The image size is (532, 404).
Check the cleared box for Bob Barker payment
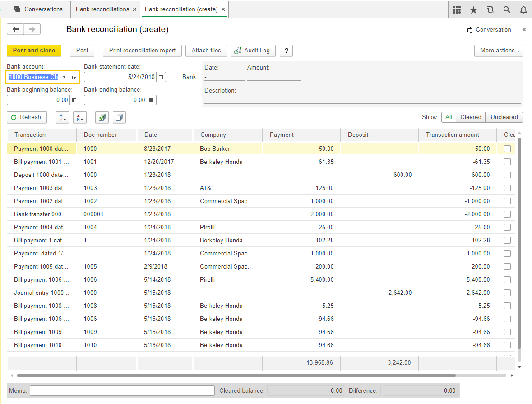click(x=508, y=149)
